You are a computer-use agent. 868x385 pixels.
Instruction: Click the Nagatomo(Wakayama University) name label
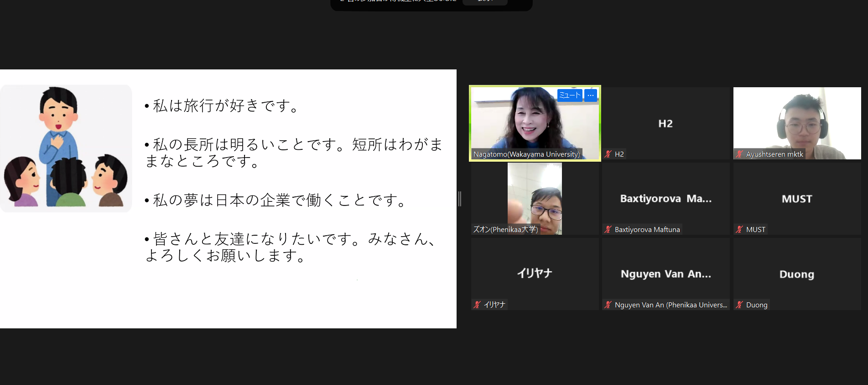click(x=526, y=154)
